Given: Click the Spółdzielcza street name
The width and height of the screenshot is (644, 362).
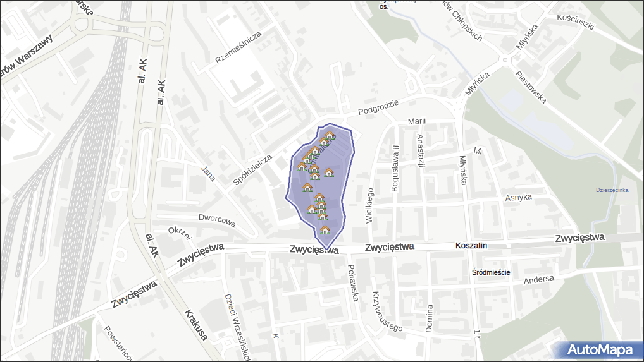Looking at the screenshot, I should (252, 169).
